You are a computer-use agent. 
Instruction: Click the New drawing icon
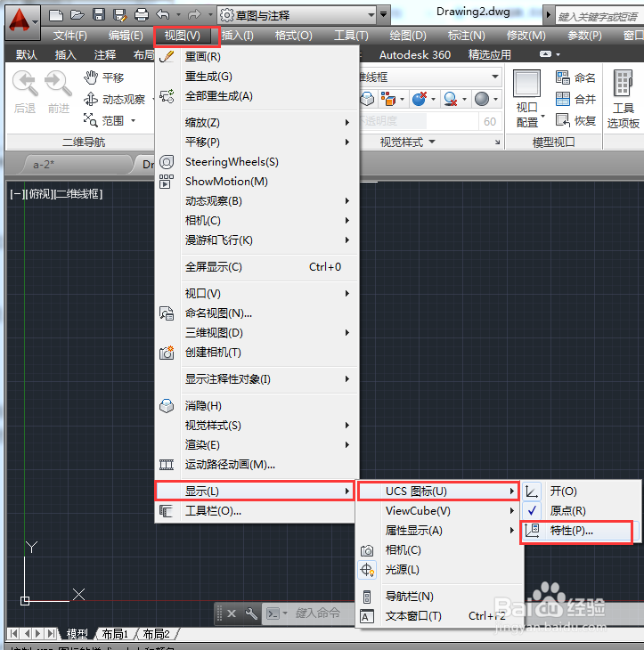56,15
